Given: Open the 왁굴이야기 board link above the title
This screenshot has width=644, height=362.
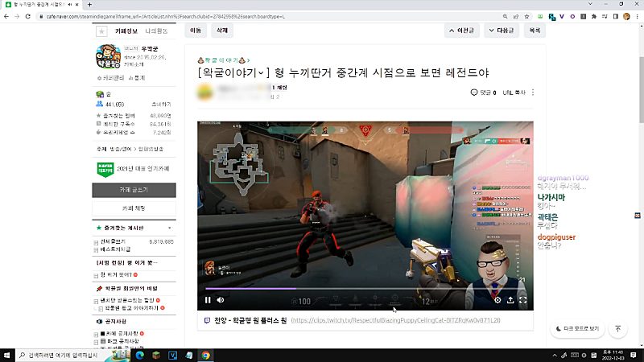Looking at the screenshot, I should click(224, 60).
